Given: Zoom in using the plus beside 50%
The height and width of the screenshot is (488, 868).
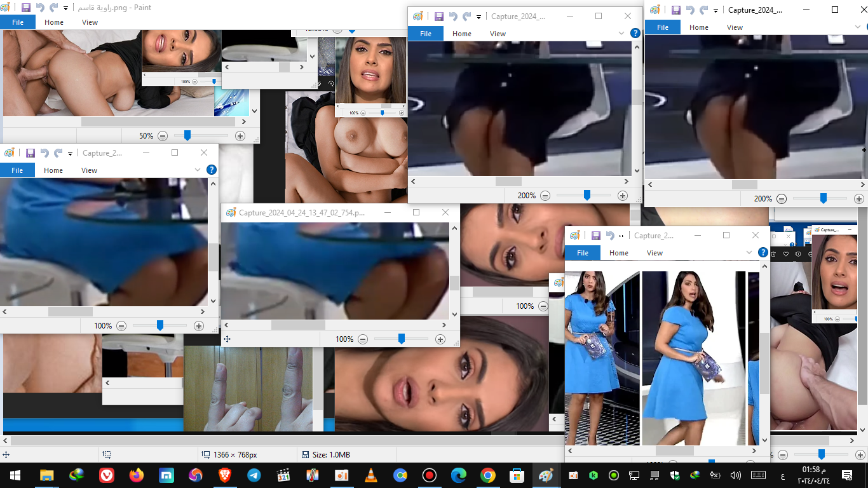Looking at the screenshot, I should tap(240, 135).
